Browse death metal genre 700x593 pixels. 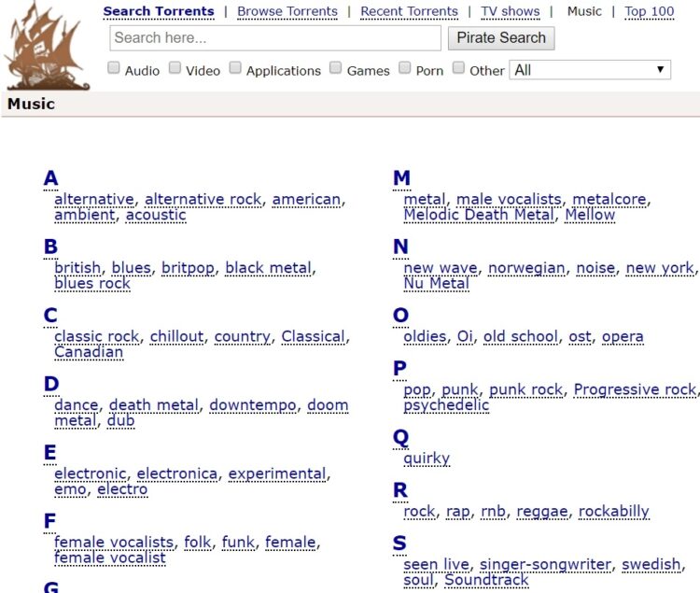click(x=154, y=405)
